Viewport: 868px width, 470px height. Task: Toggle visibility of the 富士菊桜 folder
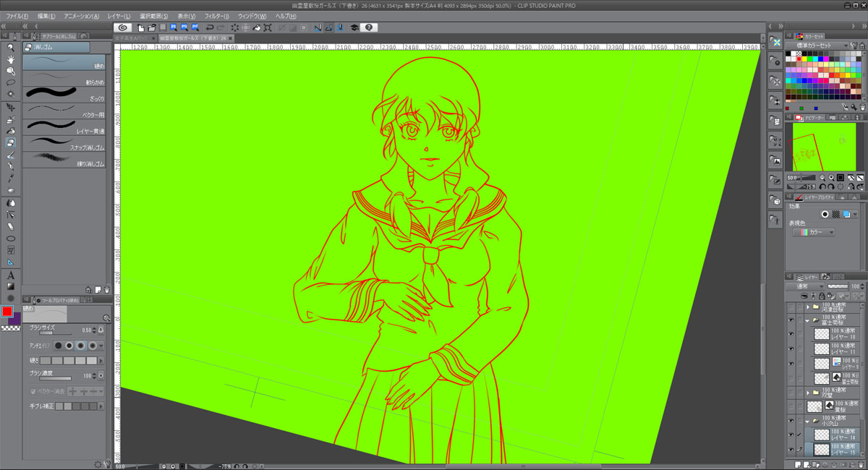tap(791, 320)
